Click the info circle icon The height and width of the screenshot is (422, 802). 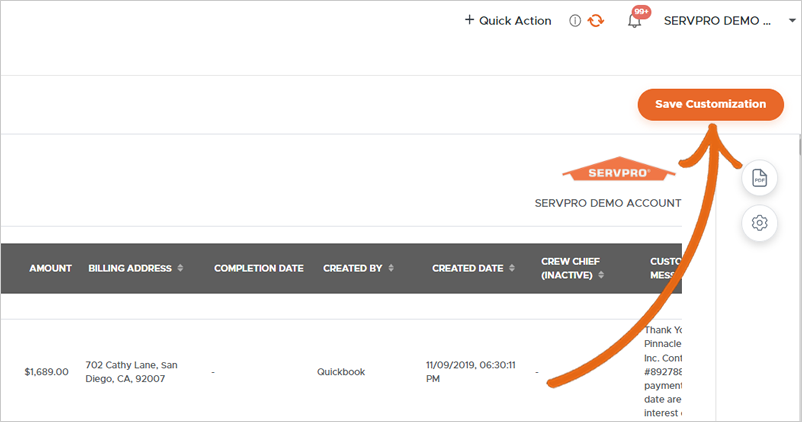click(x=575, y=20)
